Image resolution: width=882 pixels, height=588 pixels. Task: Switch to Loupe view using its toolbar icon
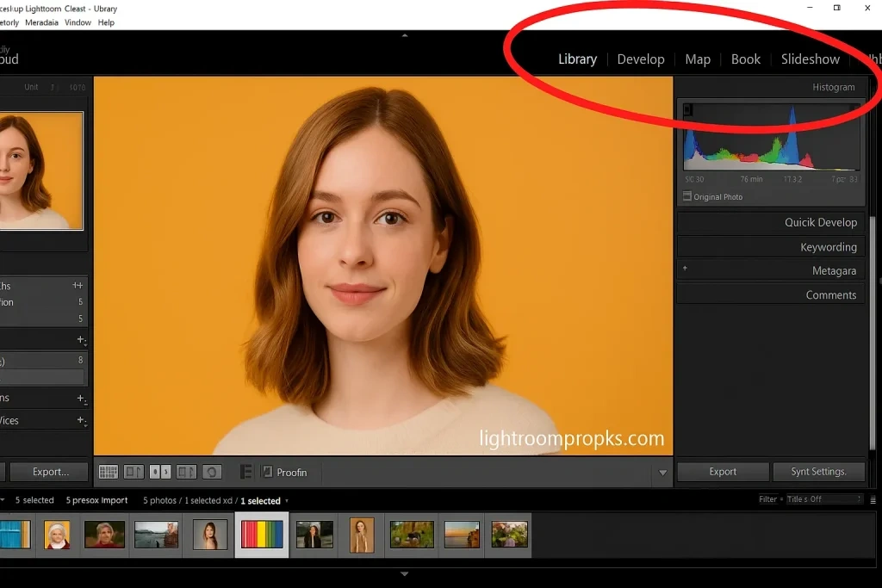[134, 472]
